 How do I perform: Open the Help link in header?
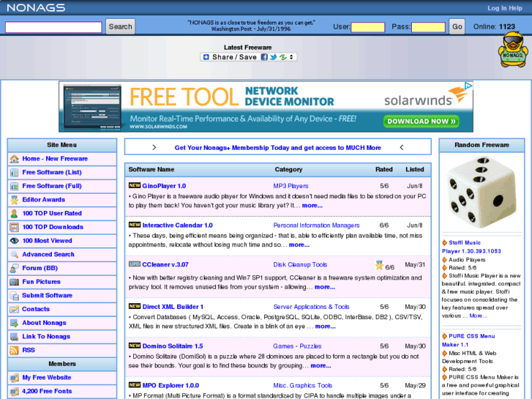click(x=515, y=8)
